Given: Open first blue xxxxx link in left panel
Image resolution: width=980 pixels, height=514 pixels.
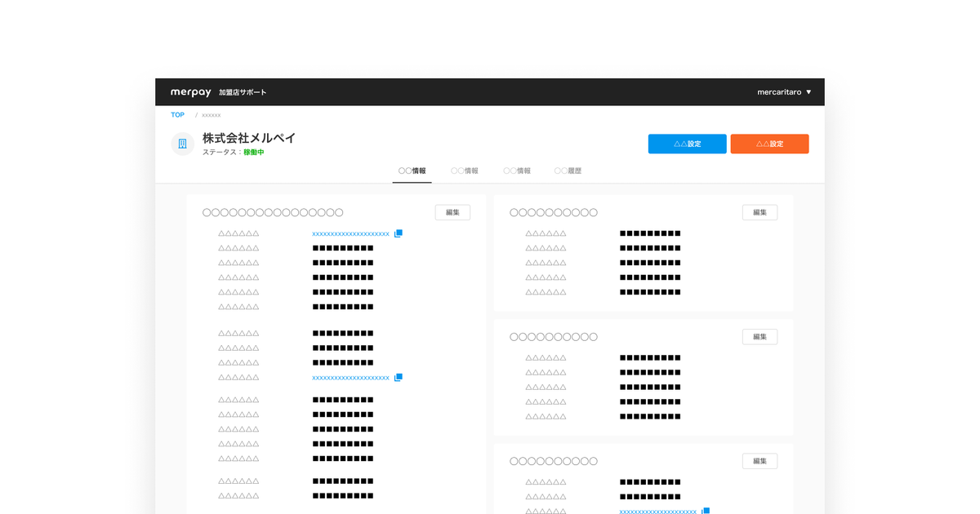Looking at the screenshot, I should click(x=350, y=233).
